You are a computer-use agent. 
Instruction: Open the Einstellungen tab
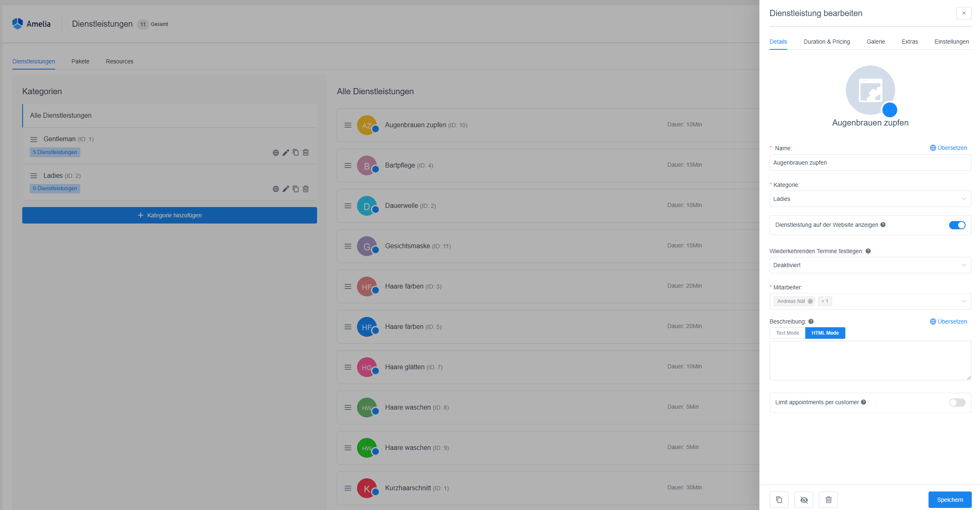pos(951,42)
